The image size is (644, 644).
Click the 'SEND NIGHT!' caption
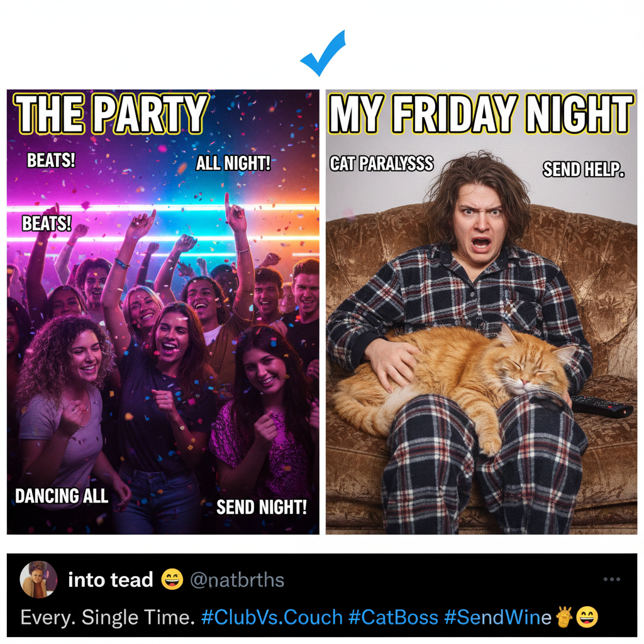pyautogui.click(x=261, y=508)
